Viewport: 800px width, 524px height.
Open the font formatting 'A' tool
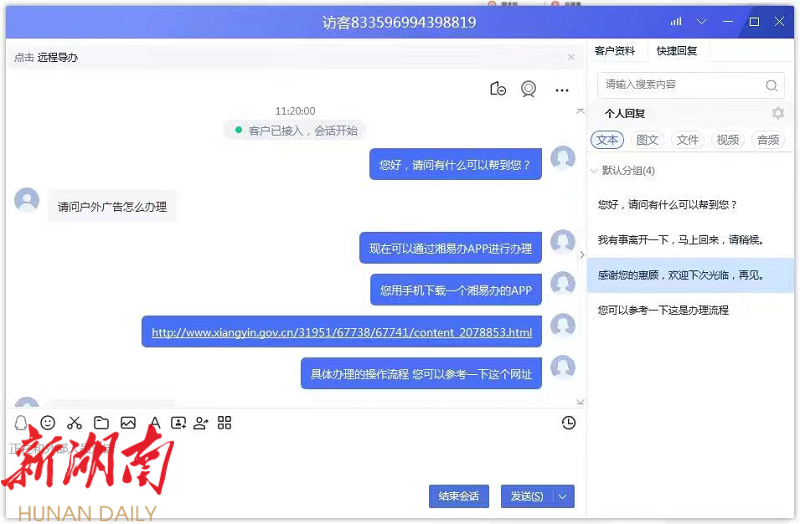[154, 423]
